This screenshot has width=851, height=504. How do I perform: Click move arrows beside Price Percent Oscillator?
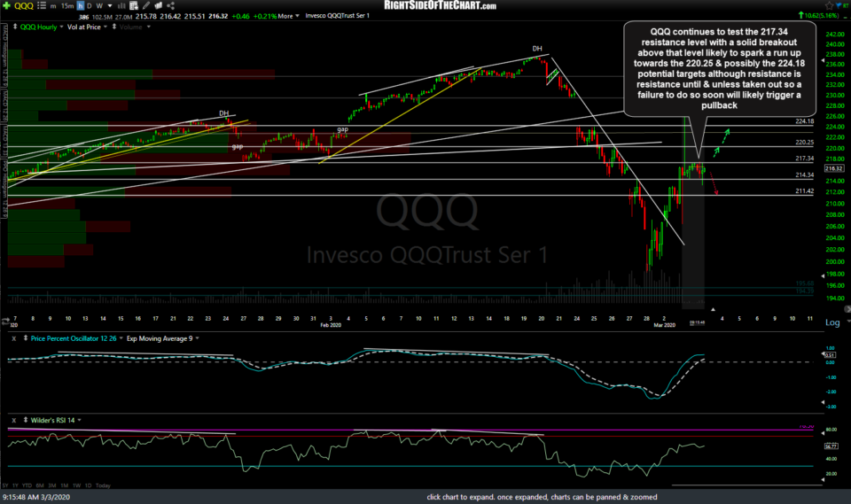tap(25, 338)
